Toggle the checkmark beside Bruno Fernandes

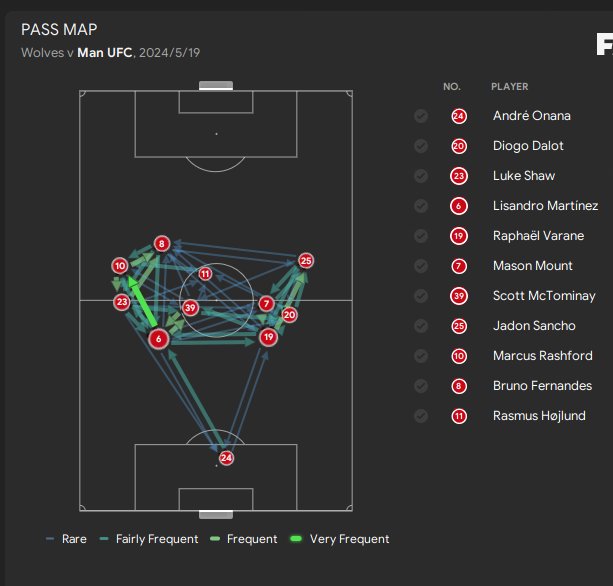(x=421, y=386)
